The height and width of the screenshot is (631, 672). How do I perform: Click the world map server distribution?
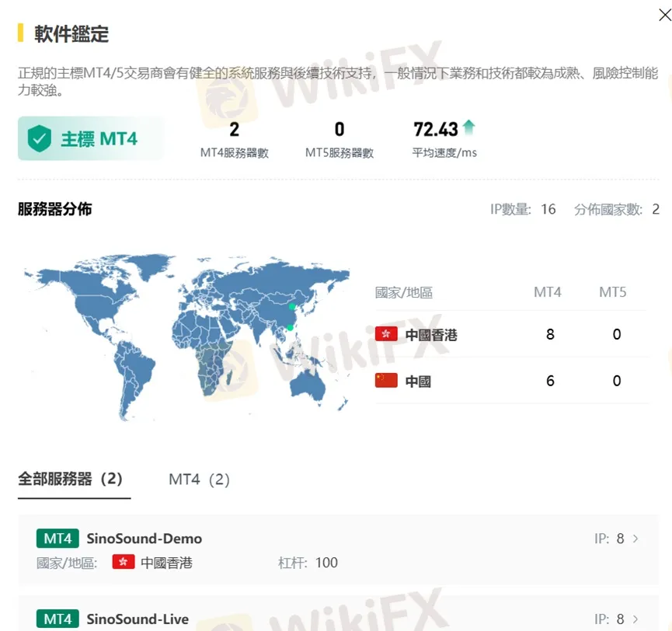point(187,336)
